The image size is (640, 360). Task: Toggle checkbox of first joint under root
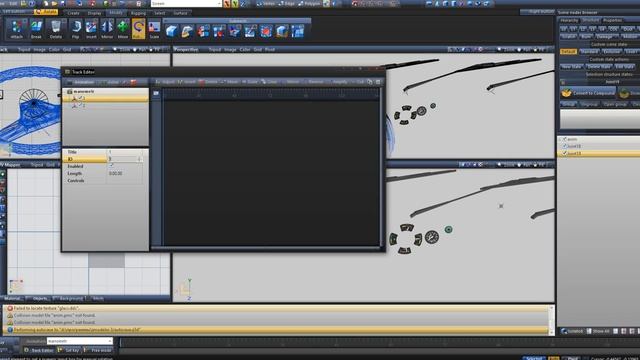tap(565, 146)
